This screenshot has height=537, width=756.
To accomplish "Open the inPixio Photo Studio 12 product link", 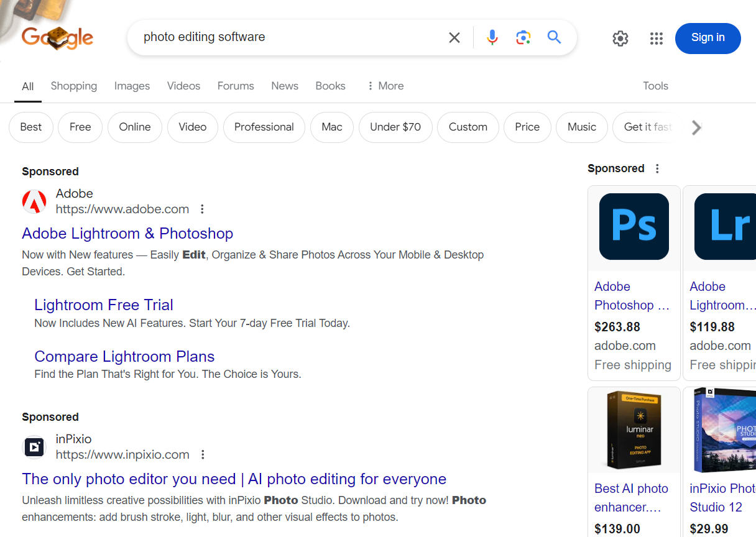I will coord(721,498).
